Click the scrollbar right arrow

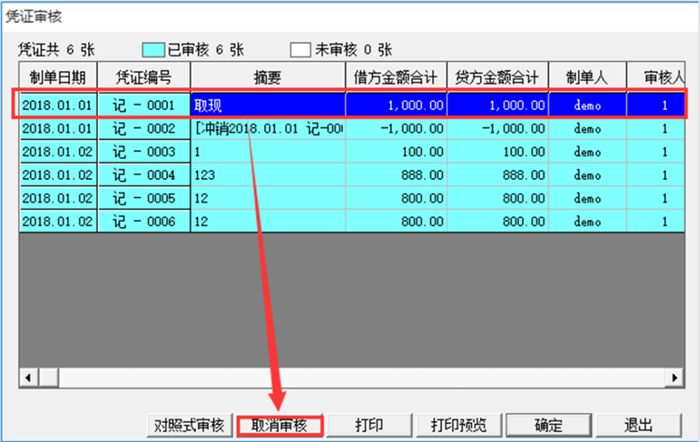(x=675, y=378)
